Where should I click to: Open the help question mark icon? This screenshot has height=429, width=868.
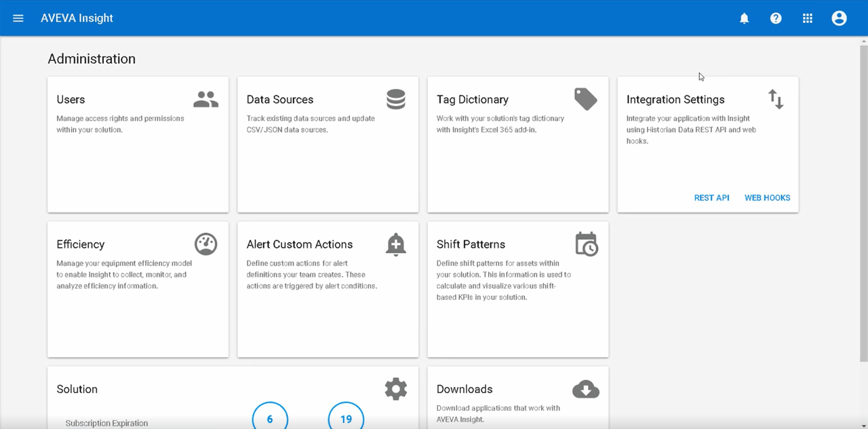coord(776,18)
